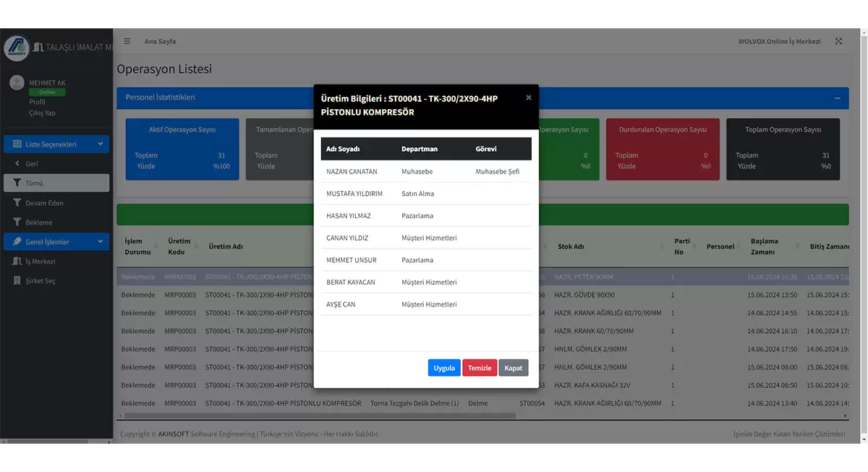Minimize the Personel İstatistikleri panel
Image resolution: width=868 pixels, height=472 pixels.
click(838, 98)
